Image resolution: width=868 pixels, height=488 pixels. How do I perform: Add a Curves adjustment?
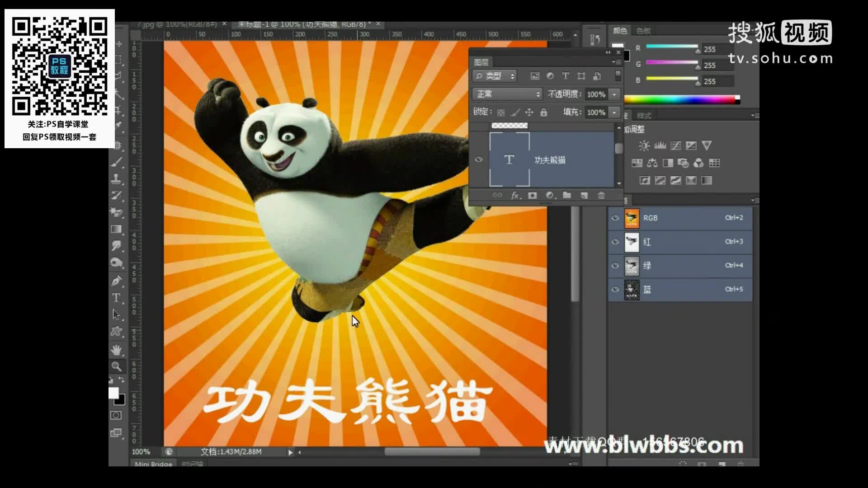click(x=676, y=145)
